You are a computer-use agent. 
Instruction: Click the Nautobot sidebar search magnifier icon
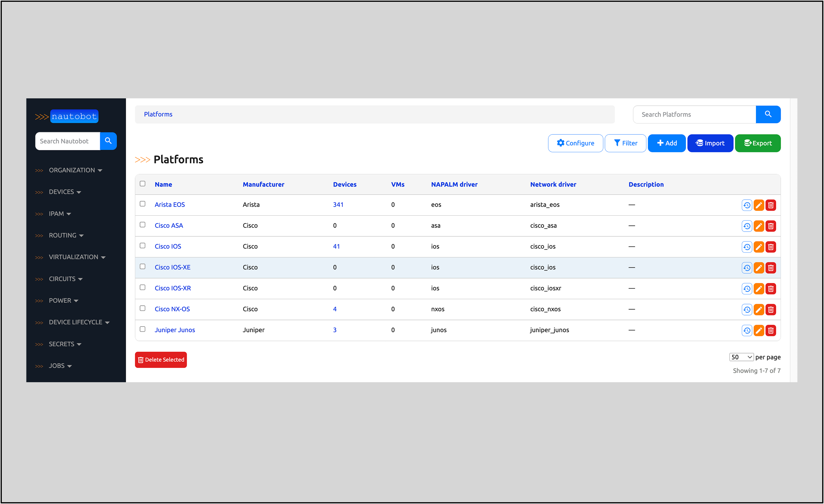tap(108, 141)
